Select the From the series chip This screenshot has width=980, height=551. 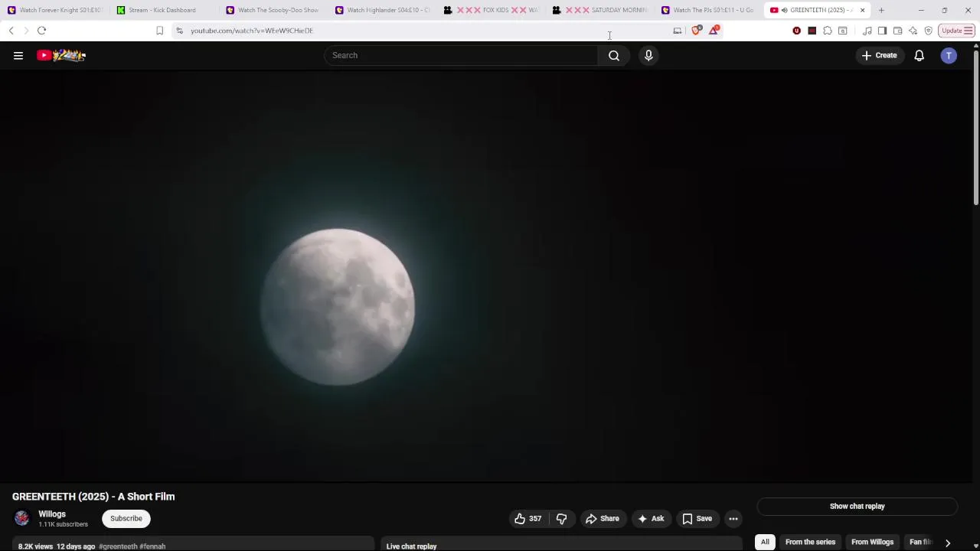click(x=810, y=542)
